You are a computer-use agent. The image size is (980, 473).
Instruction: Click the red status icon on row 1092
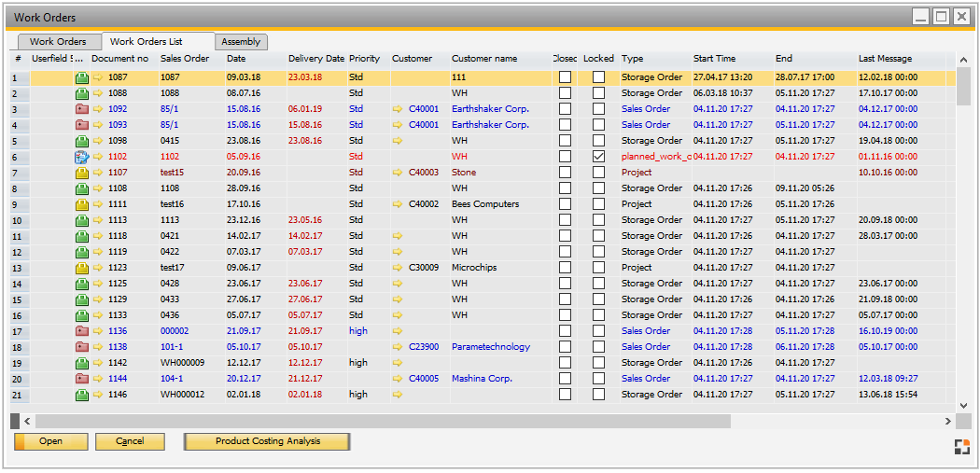tap(81, 109)
